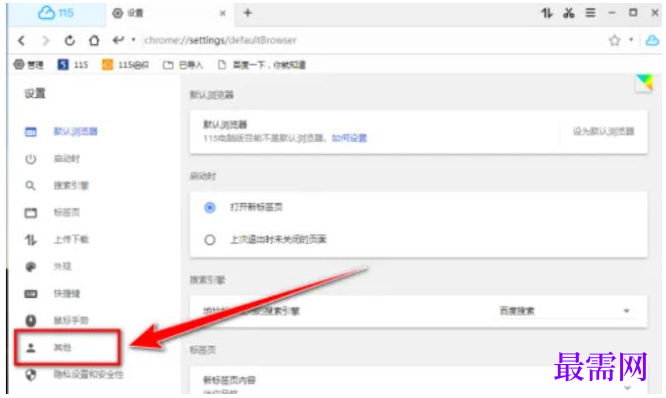
Task: Open the home page
Action: pyautogui.click(x=94, y=40)
